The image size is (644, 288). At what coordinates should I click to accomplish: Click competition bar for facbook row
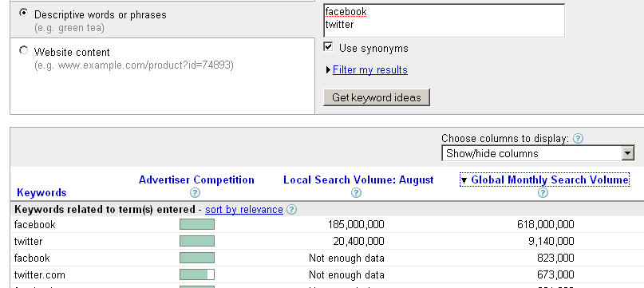(197, 258)
